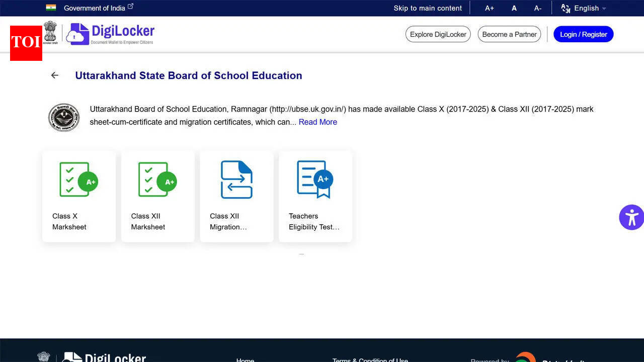Open Terms & Condition of Use
The width and height of the screenshot is (644, 362).
tap(370, 360)
